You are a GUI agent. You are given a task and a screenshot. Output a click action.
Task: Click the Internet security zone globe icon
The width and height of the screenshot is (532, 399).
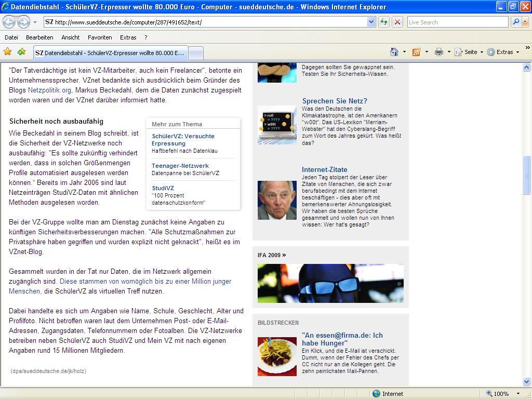point(376,394)
